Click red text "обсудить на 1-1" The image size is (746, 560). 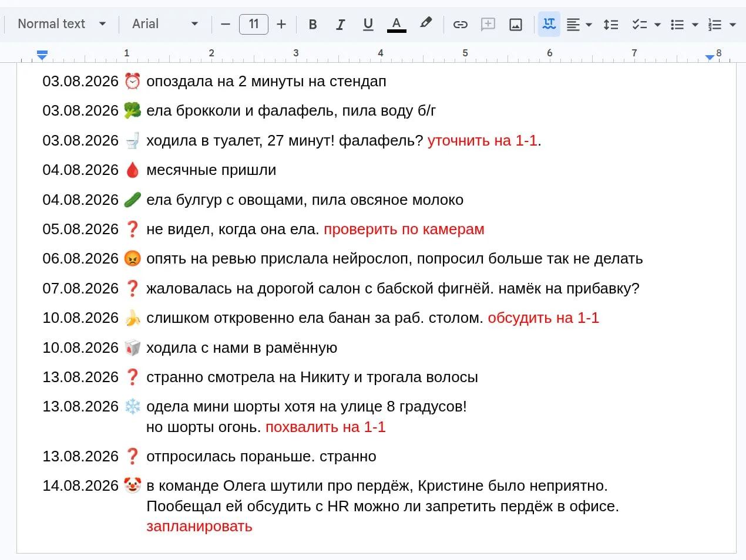(x=543, y=318)
